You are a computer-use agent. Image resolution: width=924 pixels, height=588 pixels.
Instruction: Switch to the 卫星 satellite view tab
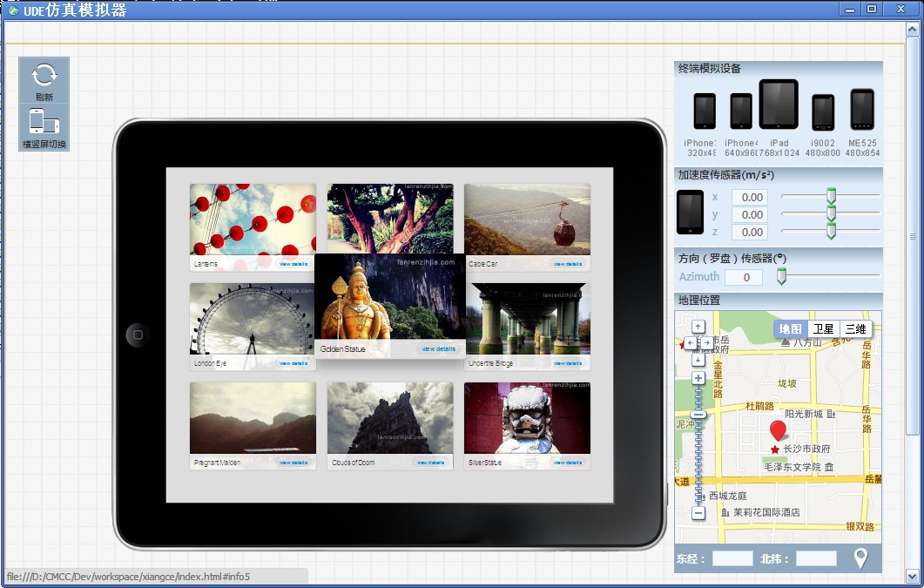tap(824, 328)
